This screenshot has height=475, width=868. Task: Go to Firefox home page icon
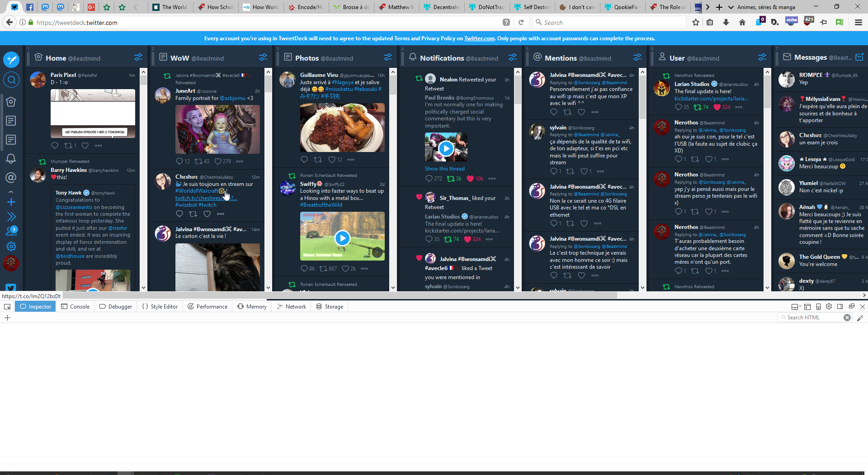(x=742, y=22)
